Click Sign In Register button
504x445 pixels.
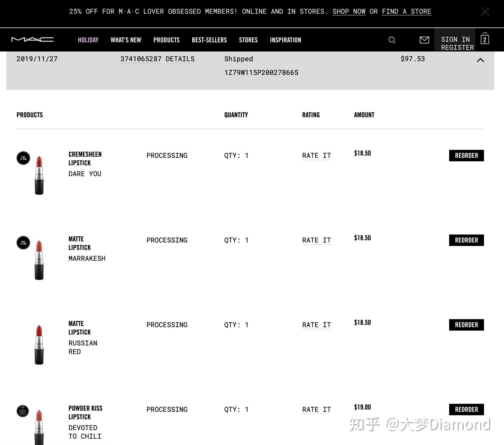point(455,40)
